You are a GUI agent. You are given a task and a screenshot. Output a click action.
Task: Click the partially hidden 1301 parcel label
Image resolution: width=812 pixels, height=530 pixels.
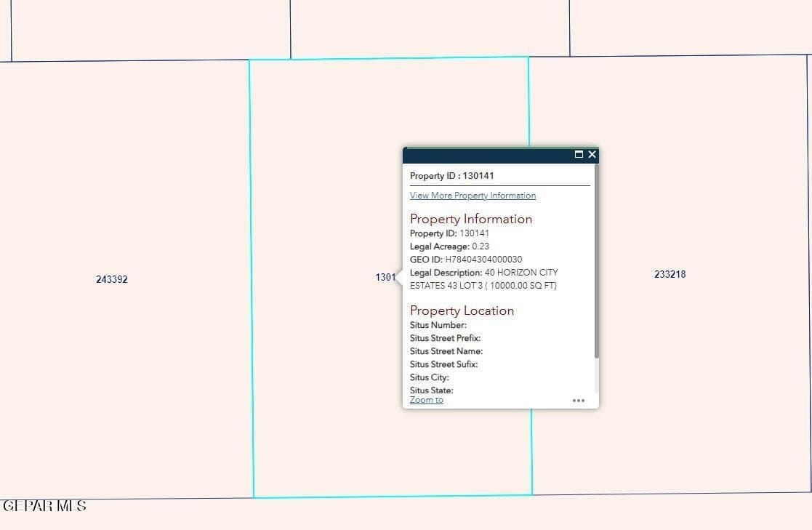point(385,277)
